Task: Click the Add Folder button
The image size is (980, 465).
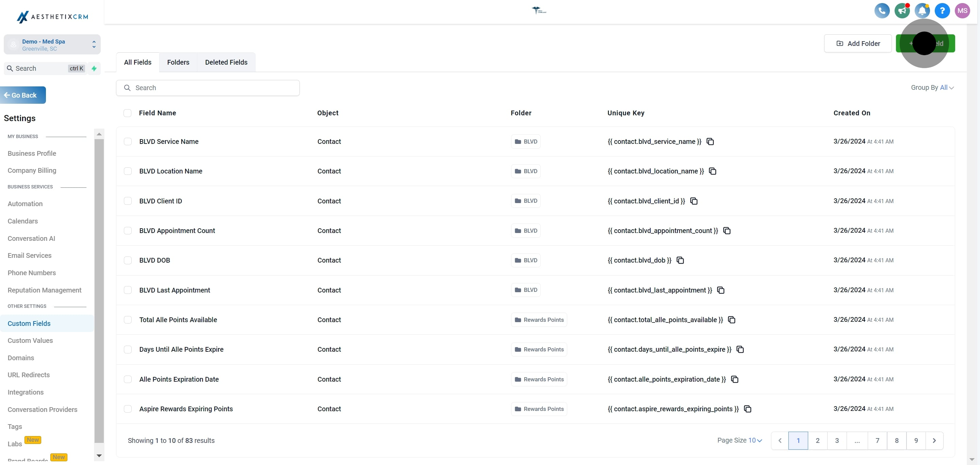Action: point(857,44)
